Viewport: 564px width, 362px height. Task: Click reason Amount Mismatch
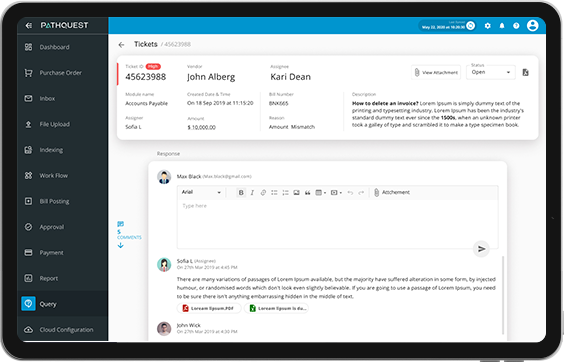click(x=292, y=127)
